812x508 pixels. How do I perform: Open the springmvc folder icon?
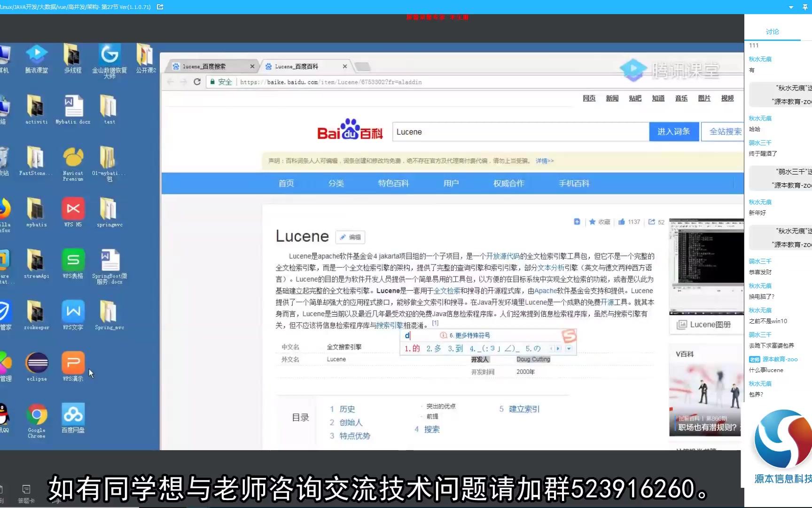point(109,213)
